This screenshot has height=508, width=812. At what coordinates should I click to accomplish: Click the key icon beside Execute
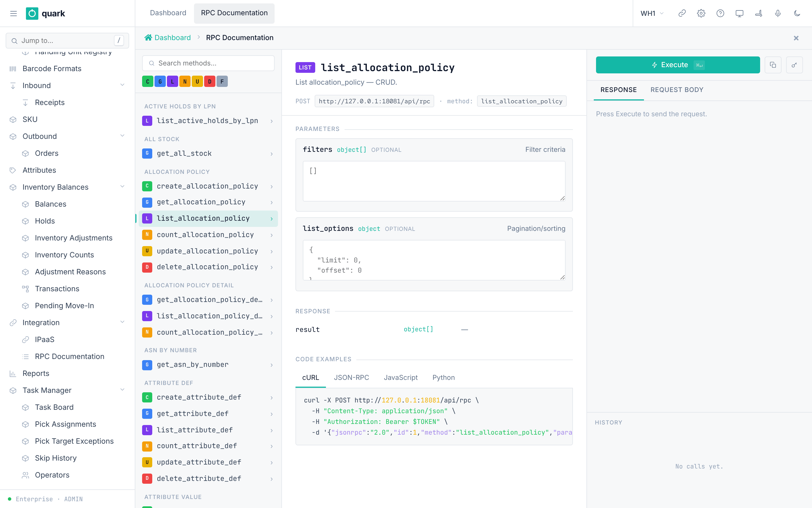[794, 65]
